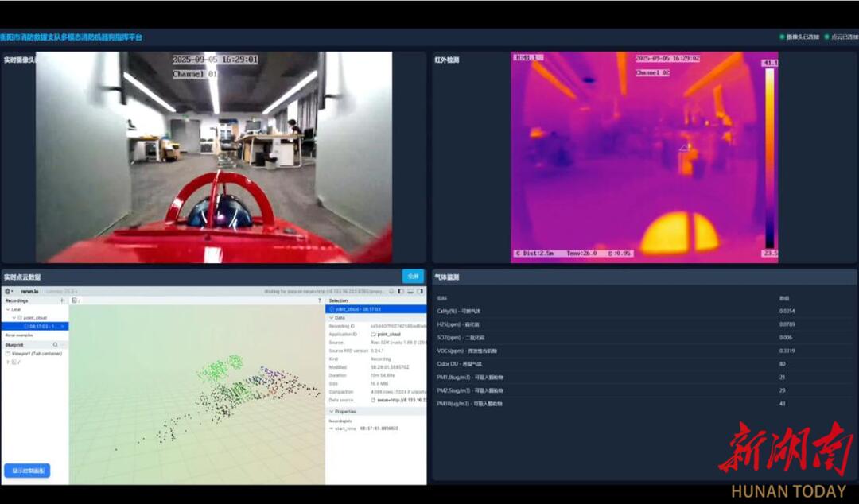Add a recording with the plus icon
Viewport: 859px width, 504px height.
(62, 300)
